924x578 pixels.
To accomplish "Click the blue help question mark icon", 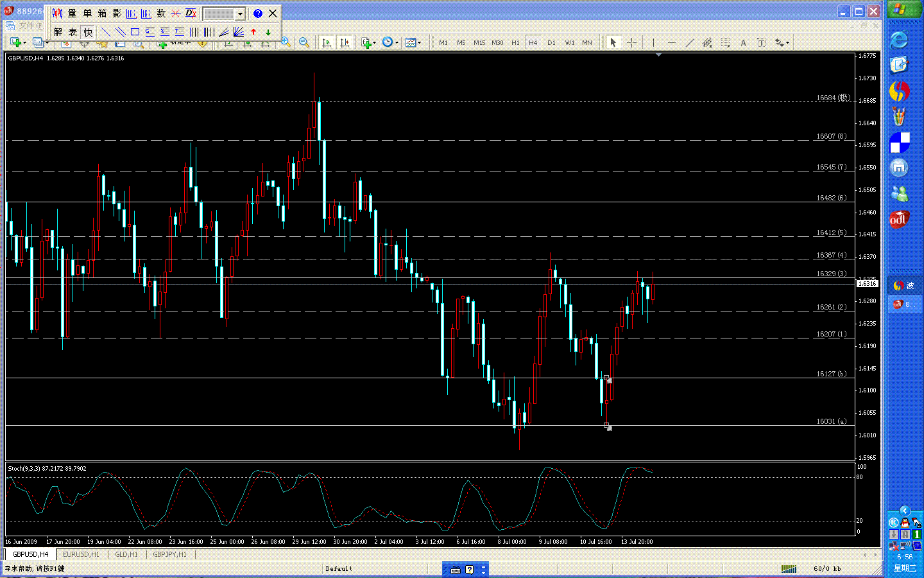I will pos(258,13).
